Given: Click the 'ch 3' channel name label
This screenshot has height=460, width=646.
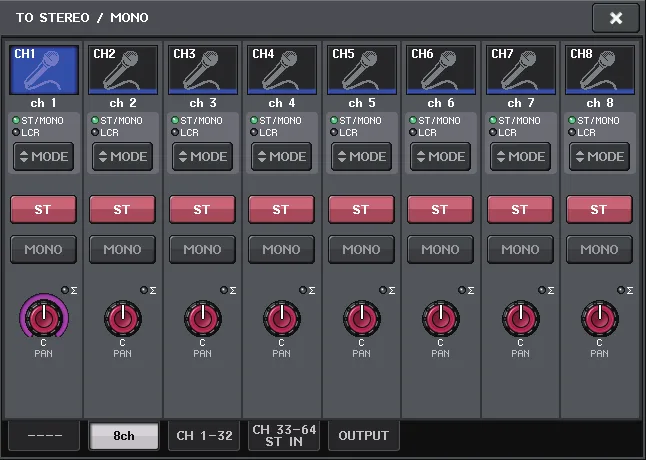Looking at the screenshot, I should [202, 103].
